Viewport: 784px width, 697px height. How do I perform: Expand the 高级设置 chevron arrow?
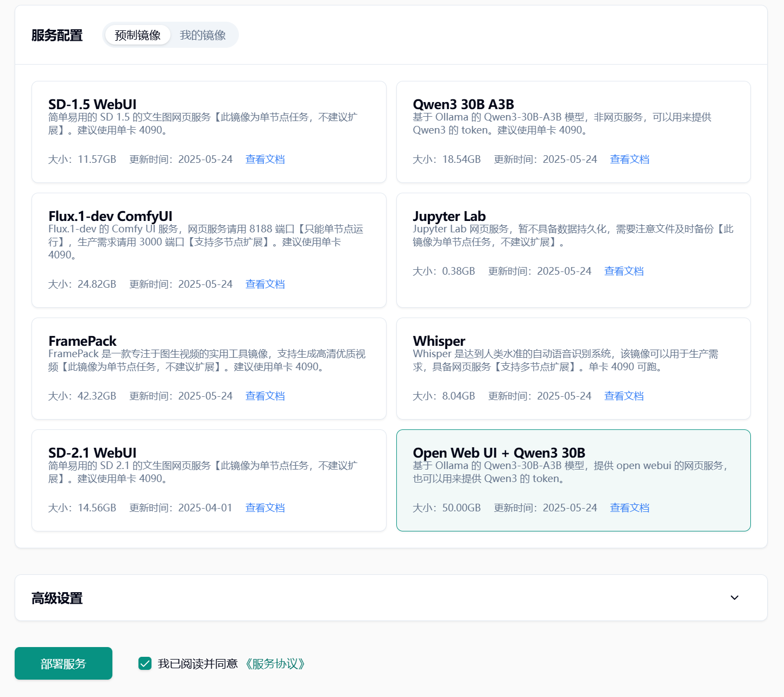[x=734, y=598]
